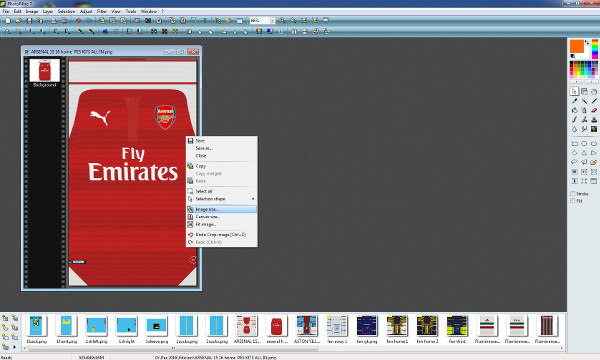Click the Open file folder icon
The image size is (600, 360).
tap(18, 21)
